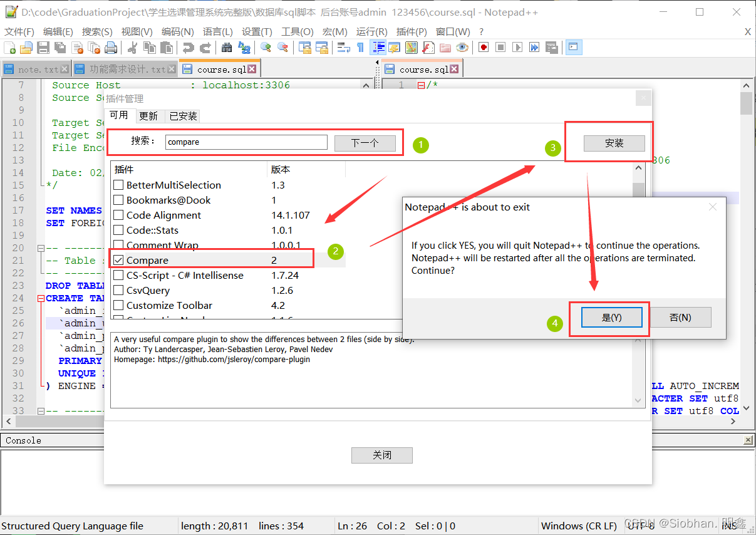Image resolution: width=756 pixels, height=535 pixels.
Task: Collapse the fold marker at line 24
Action: pos(41,298)
